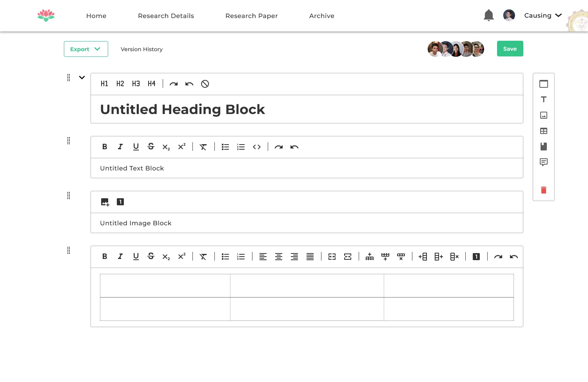Click the green Save button

[510, 49]
